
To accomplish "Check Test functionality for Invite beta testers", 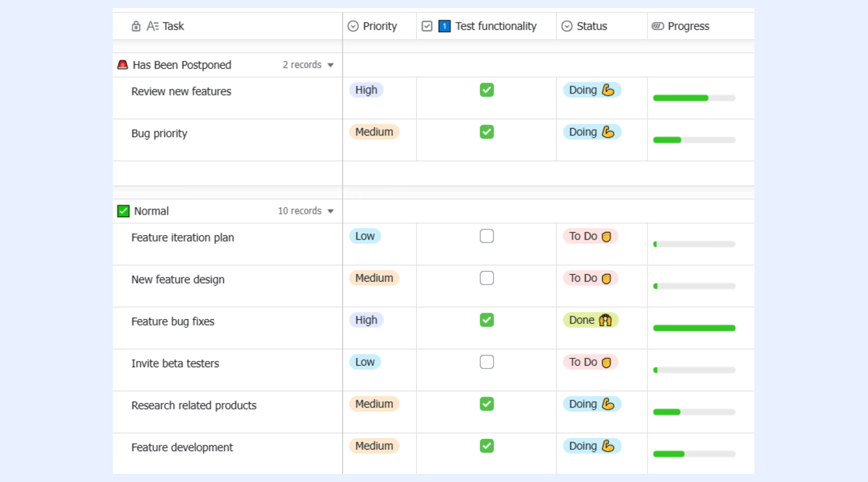I will 487,362.
